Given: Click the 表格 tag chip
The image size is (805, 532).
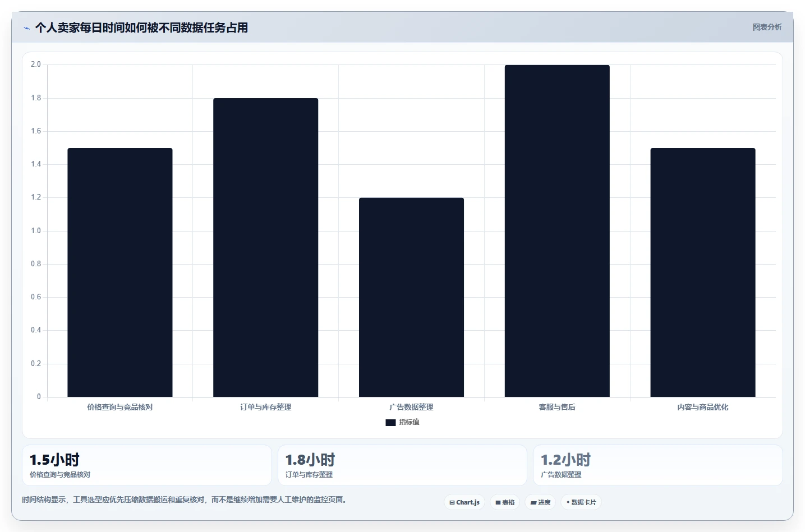Looking at the screenshot, I should tap(505, 502).
